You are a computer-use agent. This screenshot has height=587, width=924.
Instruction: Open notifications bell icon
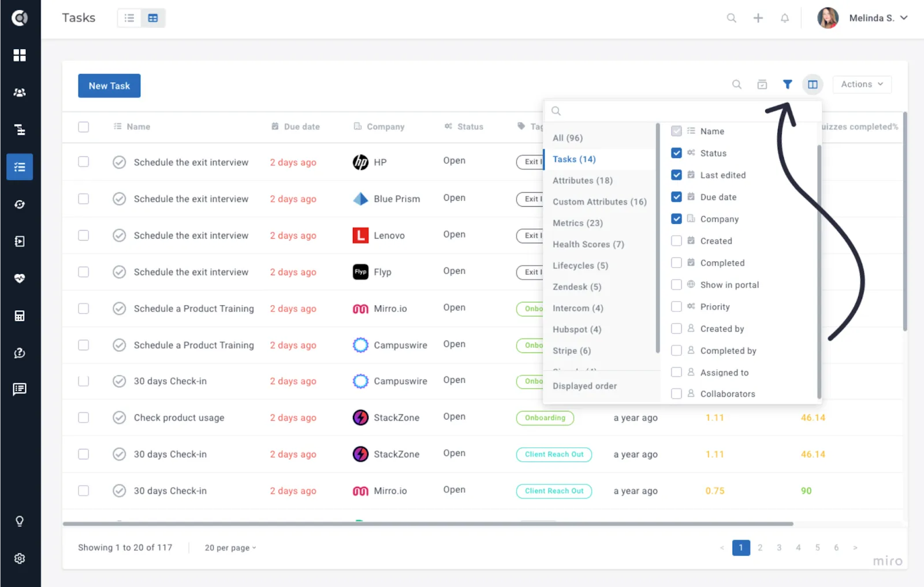[785, 18]
